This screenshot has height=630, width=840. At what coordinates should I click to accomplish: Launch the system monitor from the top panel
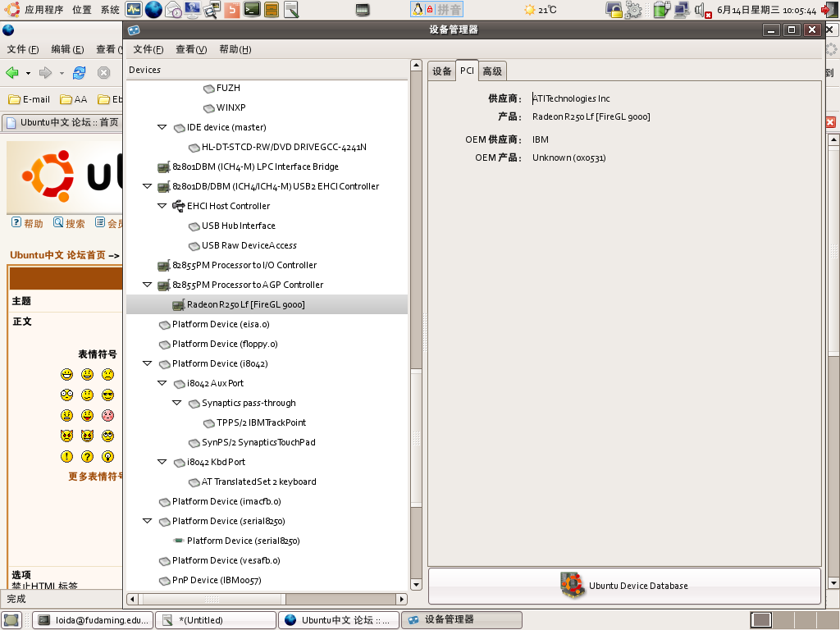pos(134,9)
